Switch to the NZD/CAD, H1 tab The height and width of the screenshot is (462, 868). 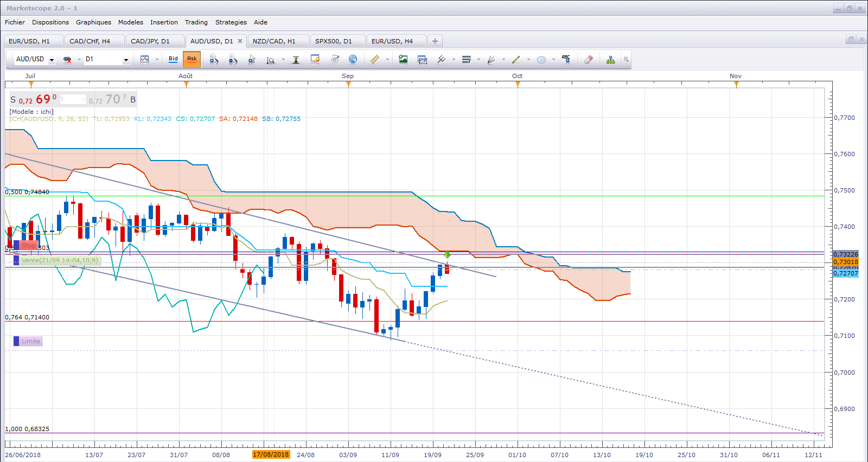[x=274, y=41]
